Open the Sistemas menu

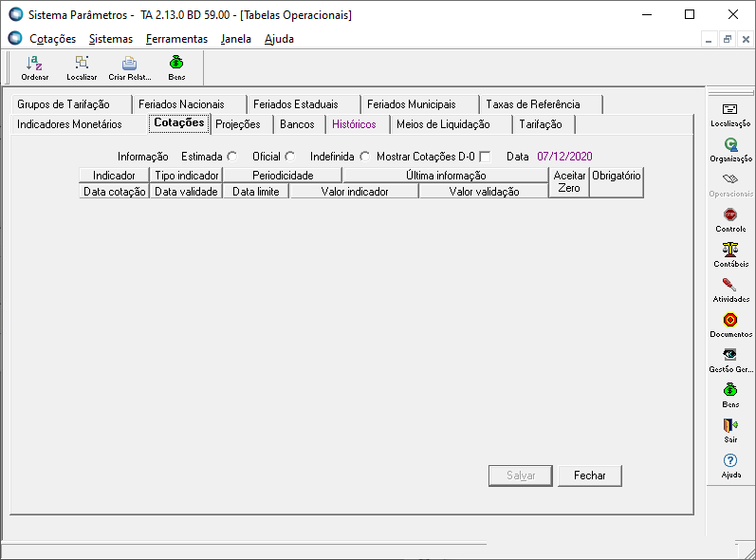click(x=111, y=39)
